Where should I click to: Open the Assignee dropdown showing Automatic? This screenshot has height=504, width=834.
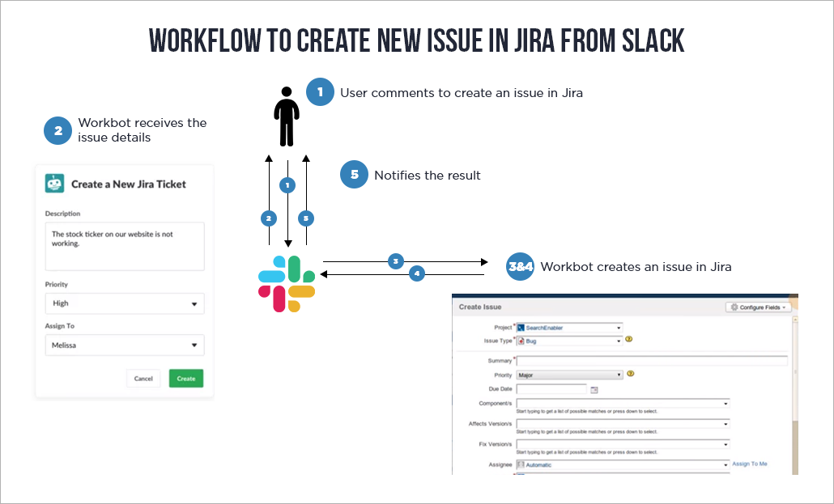pos(623,464)
